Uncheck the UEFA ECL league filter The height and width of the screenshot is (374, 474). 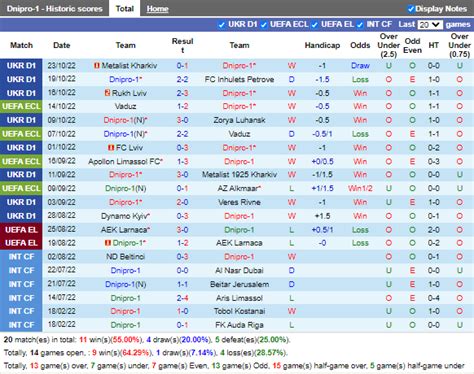click(264, 25)
